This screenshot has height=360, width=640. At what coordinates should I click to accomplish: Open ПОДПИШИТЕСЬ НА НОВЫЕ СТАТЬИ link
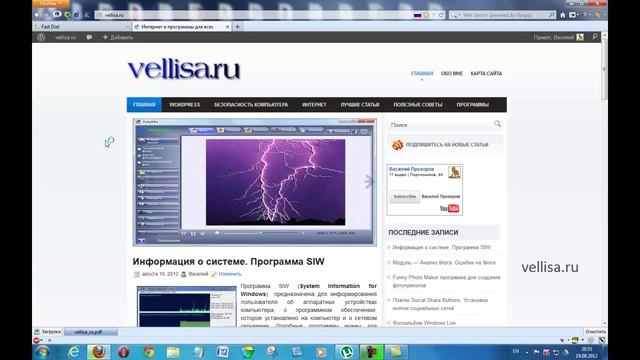click(447, 144)
